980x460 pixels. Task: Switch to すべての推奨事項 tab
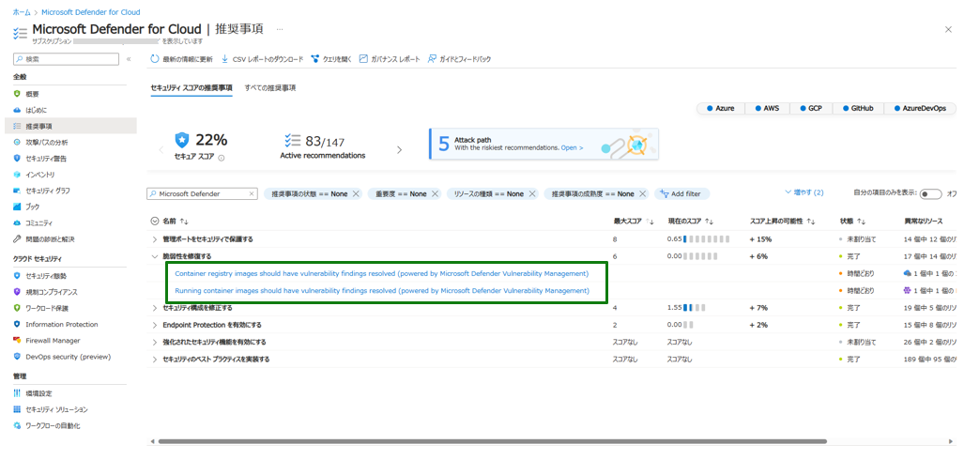point(270,88)
